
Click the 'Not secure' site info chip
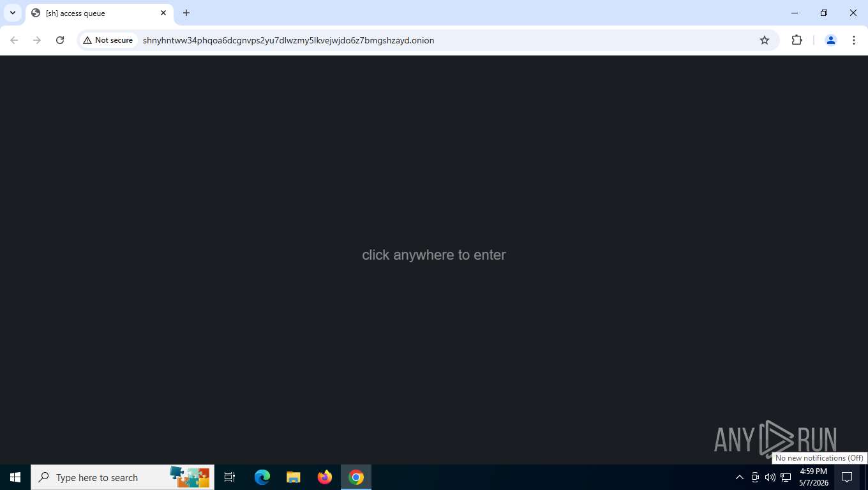(x=108, y=40)
